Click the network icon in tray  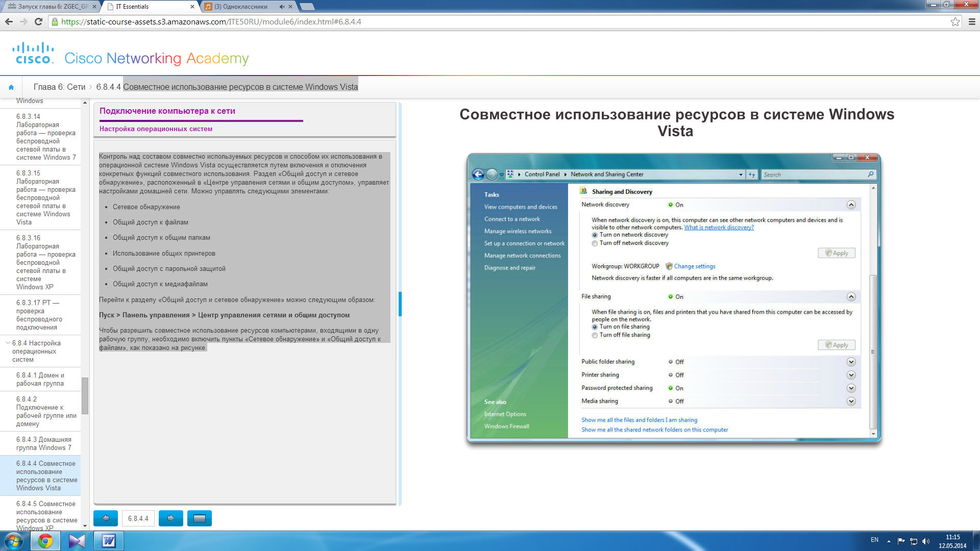click(x=914, y=541)
